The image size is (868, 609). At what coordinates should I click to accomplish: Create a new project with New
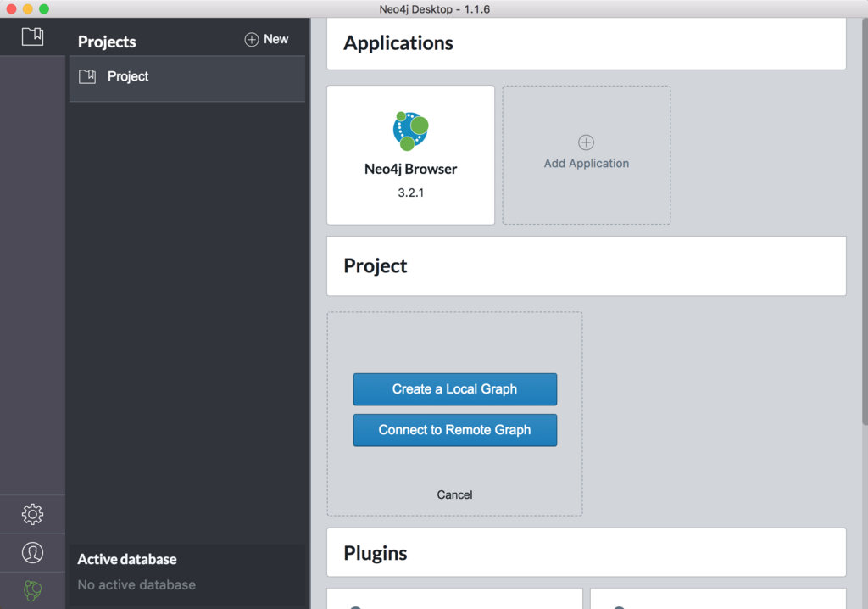266,39
